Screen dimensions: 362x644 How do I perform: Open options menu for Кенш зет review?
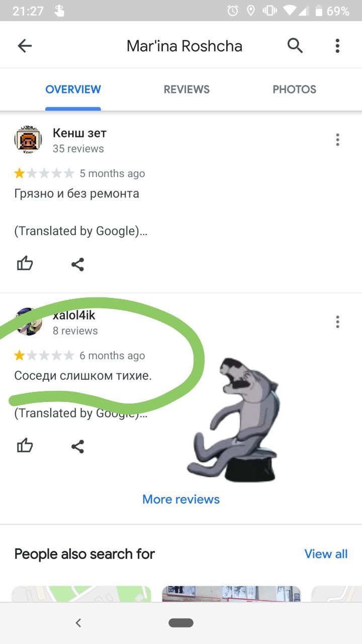point(337,139)
